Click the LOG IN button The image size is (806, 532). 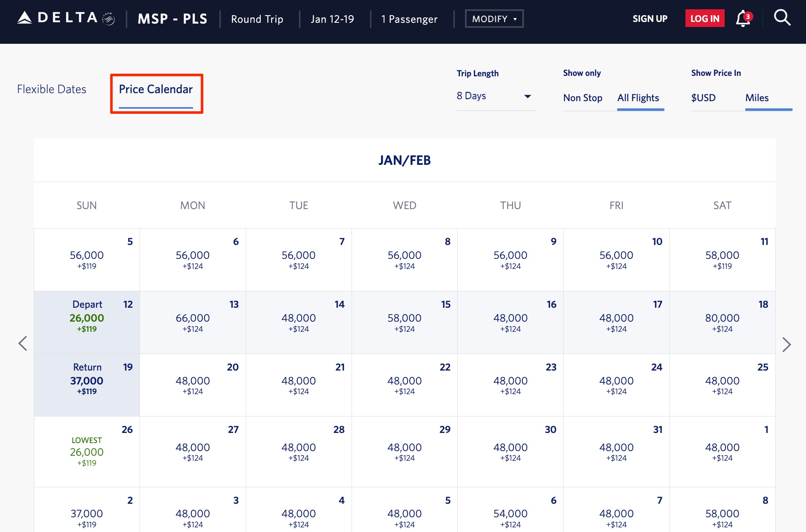pos(704,19)
